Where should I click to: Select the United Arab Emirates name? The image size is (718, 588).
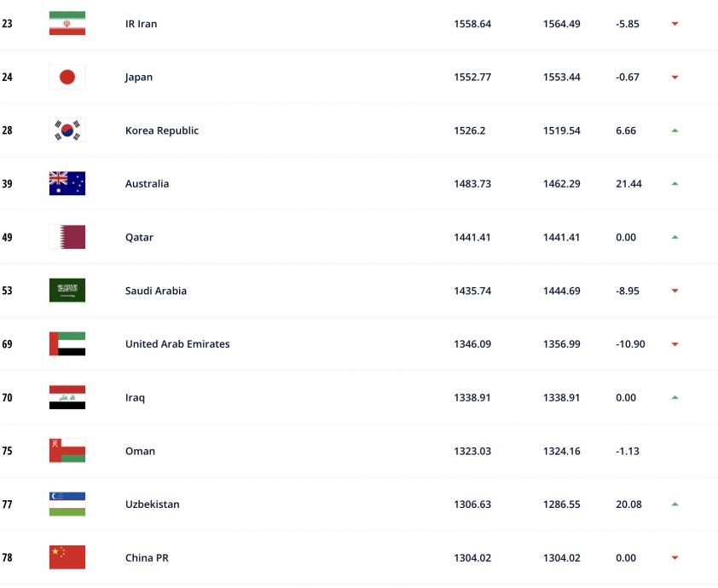[177, 344]
